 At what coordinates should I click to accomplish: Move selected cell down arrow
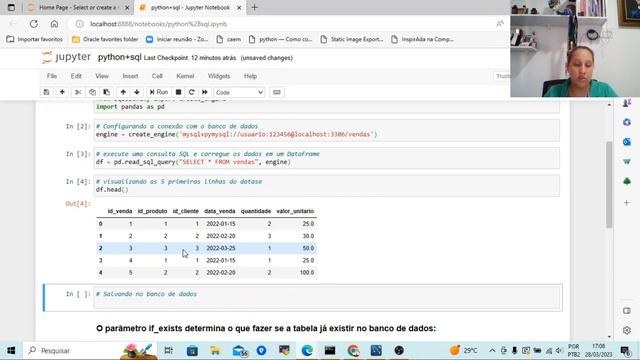137,92
